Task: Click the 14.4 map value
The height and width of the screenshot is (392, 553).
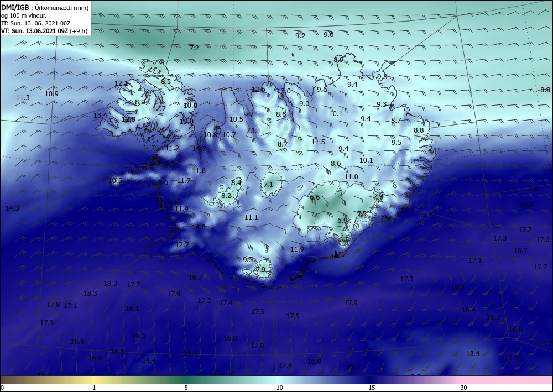Action: coord(149,360)
